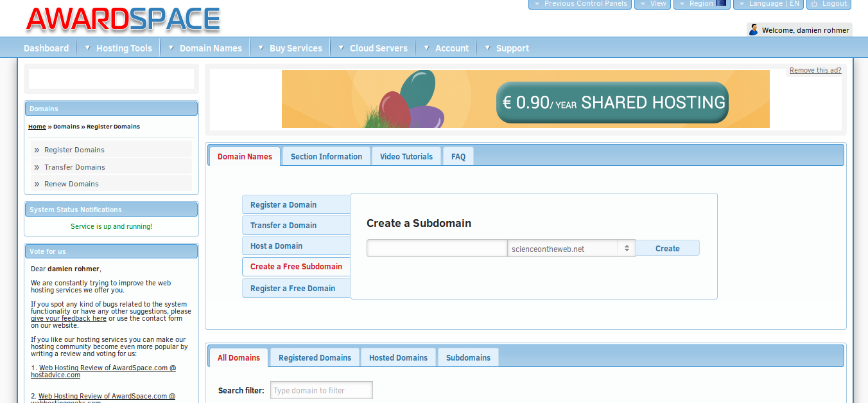The image size is (868, 403).
Task: Open Transfer Domains in sidebar
Action: (112, 166)
